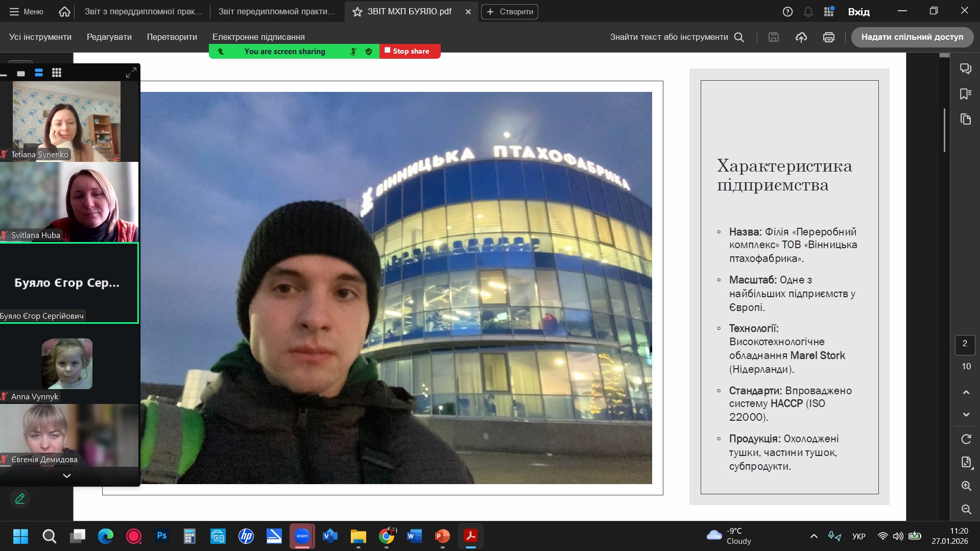Go to the next page with the down arrow

point(966,415)
